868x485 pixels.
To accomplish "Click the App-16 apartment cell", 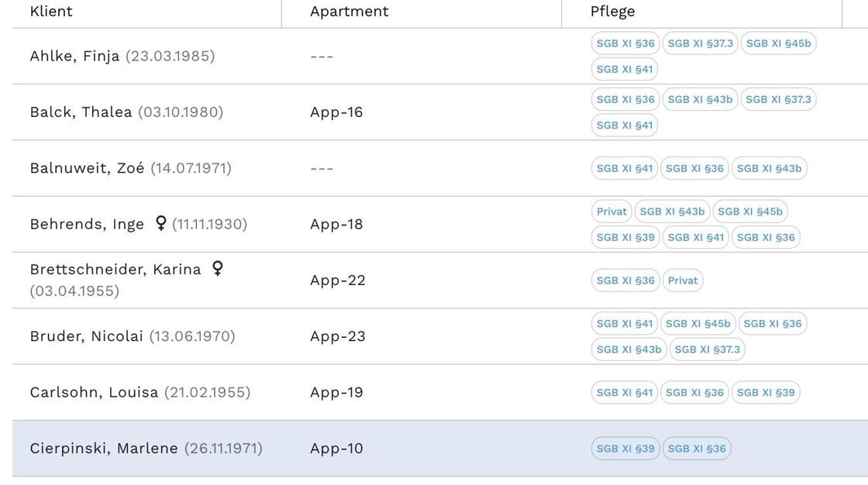I will point(336,112).
